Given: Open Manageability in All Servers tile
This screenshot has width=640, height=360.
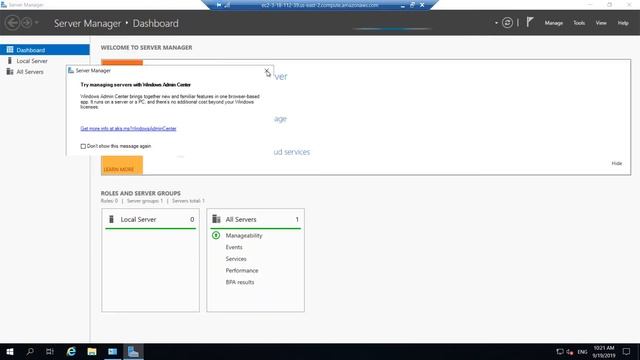Looking at the screenshot, I should (x=244, y=236).
